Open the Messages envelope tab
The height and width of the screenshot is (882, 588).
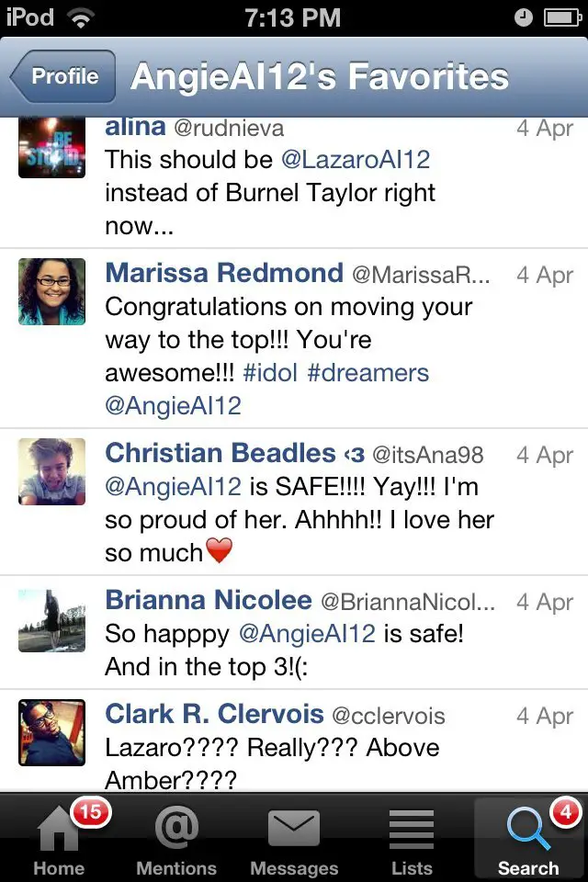click(x=294, y=836)
